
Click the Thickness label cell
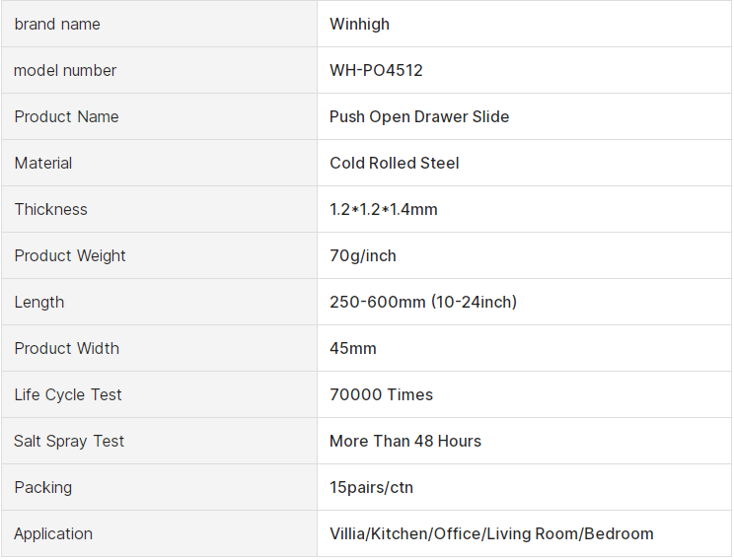tap(50, 209)
